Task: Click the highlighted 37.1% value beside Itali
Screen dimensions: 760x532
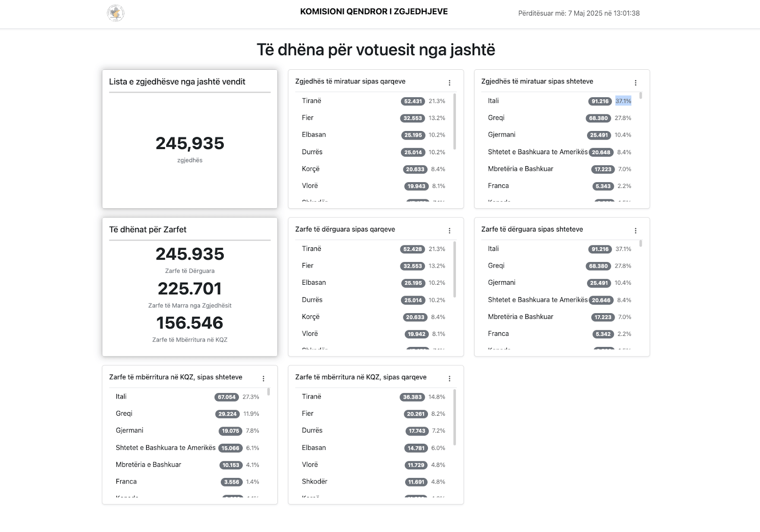Action: click(x=623, y=101)
